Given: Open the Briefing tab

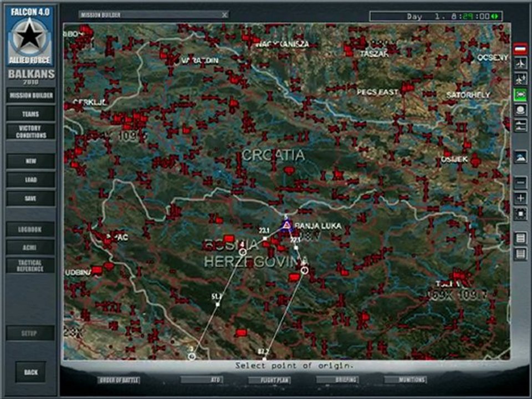Looking at the screenshot, I should click(338, 380).
